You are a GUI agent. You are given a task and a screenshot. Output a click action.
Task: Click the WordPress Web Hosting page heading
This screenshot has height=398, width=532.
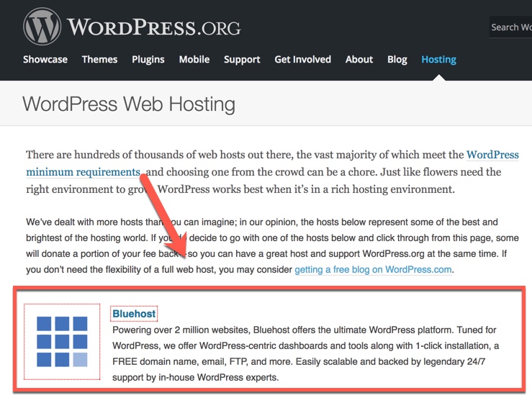point(129,104)
